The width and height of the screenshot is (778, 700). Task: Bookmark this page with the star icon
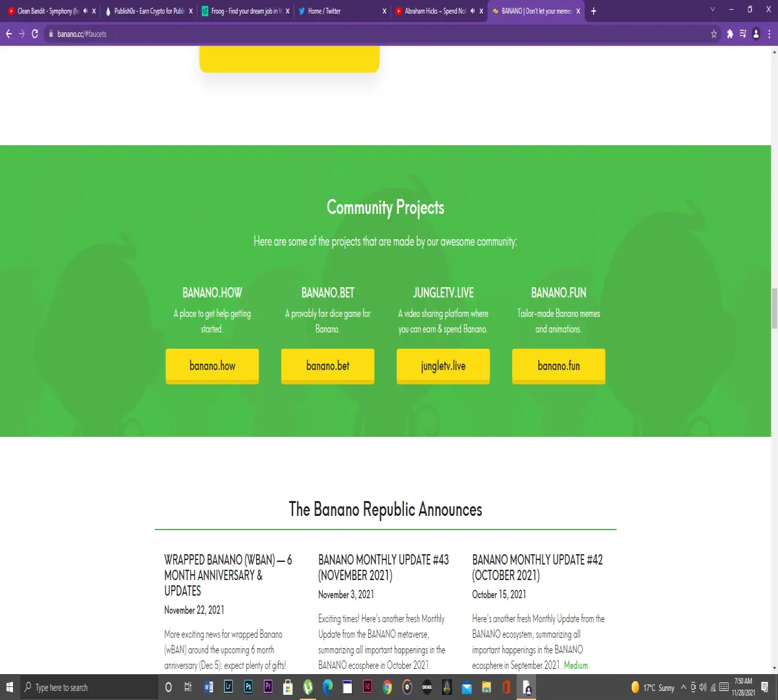pyautogui.click(x=714, y=34)
